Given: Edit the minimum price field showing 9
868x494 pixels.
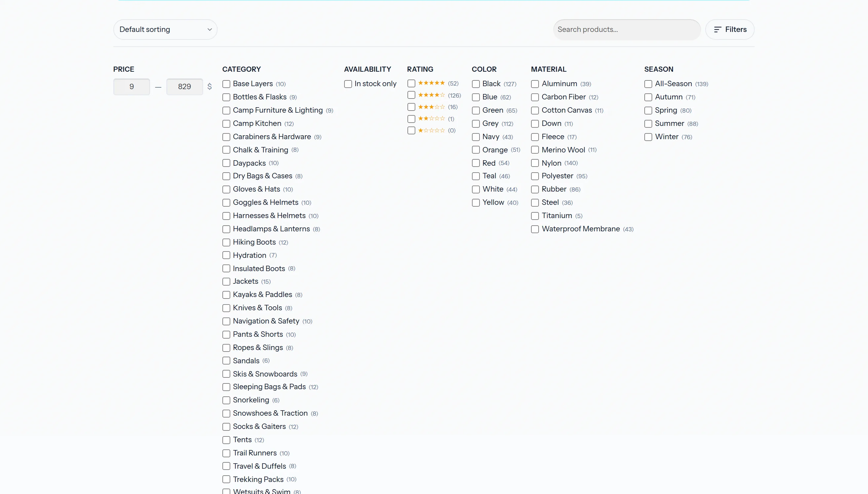Looking at the screenshot, I should pyautogui.click(x=132, y=86).
